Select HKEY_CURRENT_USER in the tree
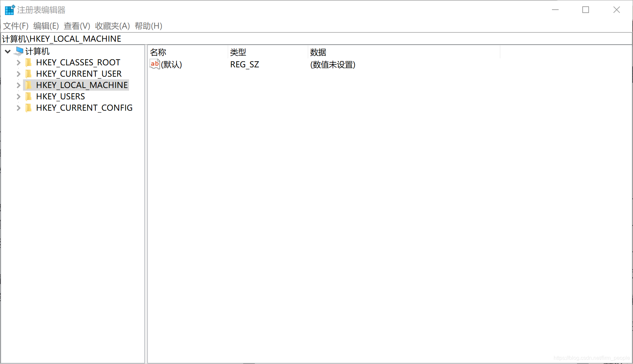 tap(79, 74)
